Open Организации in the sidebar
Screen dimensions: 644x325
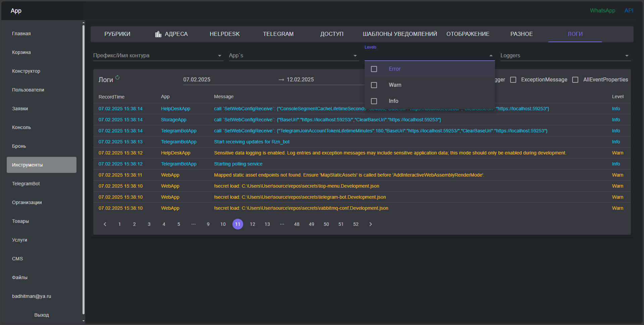pos(42,202)
